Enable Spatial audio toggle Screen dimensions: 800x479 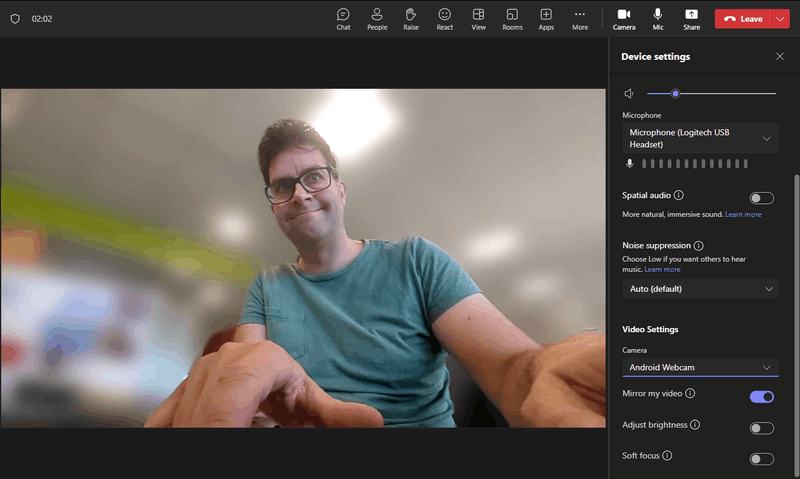pos(761,198)
